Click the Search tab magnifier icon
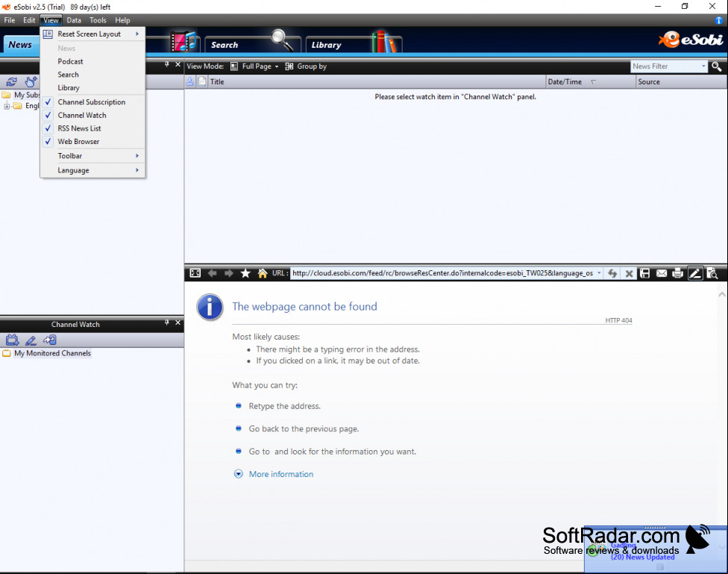The image size is (728, 574). 282,40
